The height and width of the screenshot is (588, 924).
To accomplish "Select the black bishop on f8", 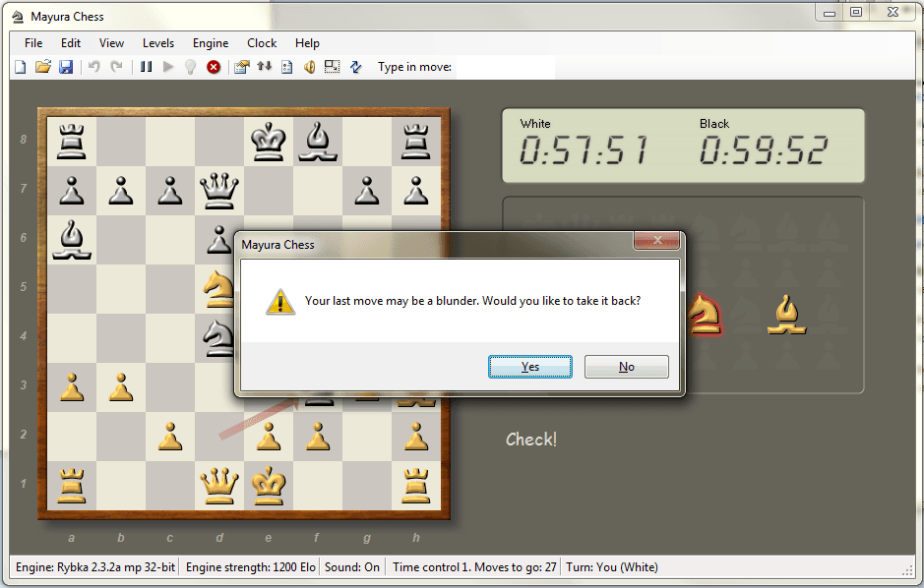I will pyautogui.click(x=318, y=142).
